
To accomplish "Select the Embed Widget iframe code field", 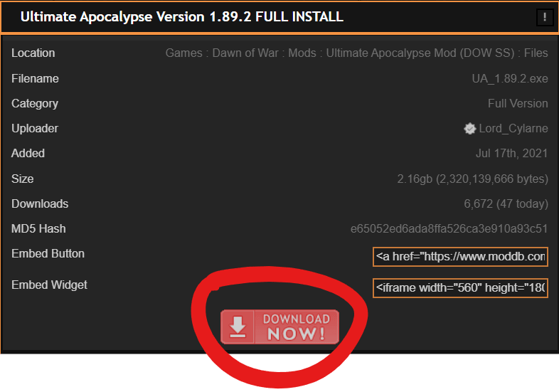I will click(x=460, y=288).
